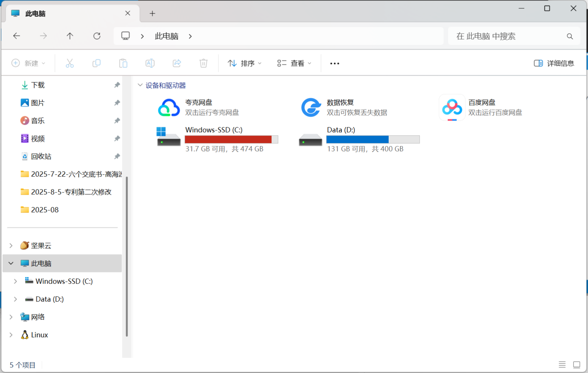Open folder 2025-8-5-专利第二次修改
588x373 pixels.
66,192
